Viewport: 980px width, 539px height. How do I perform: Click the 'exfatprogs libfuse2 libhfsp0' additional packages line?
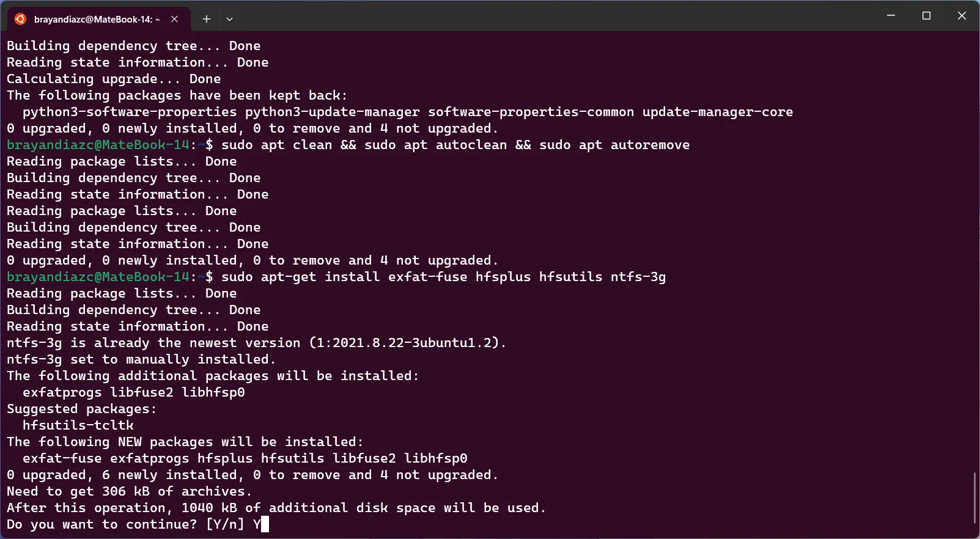(134, 392)
